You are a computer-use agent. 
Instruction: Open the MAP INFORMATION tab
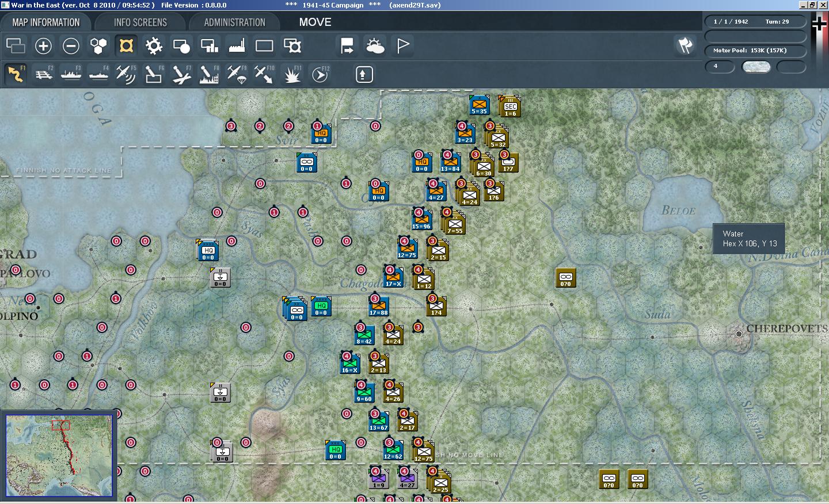[46, 22]
